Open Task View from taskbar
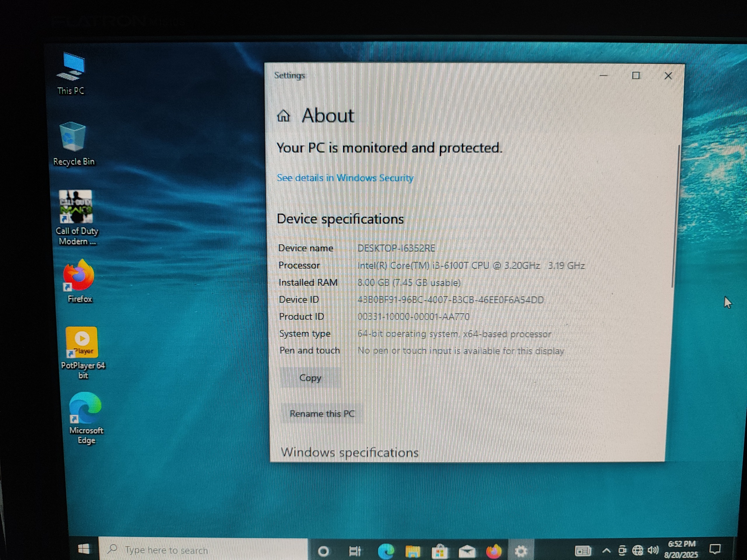Screen dimensions: 747x560 (355, 551)
